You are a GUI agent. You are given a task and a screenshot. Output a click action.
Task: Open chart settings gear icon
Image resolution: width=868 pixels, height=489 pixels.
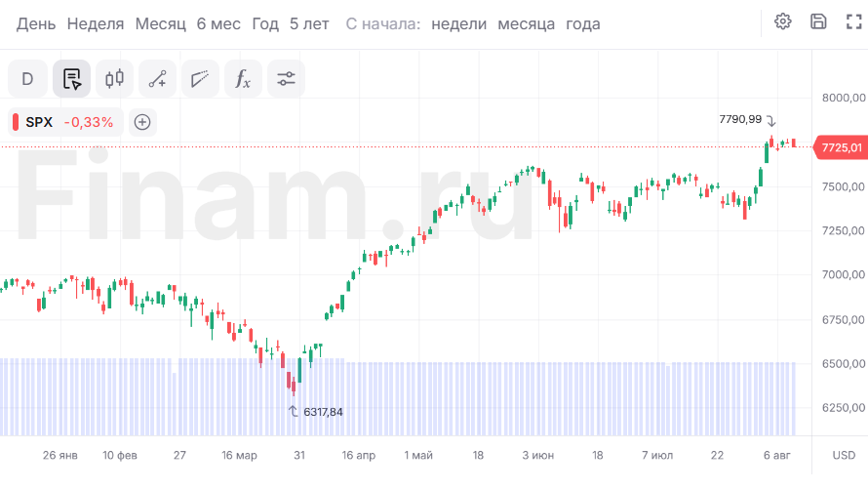coord(782,21)
